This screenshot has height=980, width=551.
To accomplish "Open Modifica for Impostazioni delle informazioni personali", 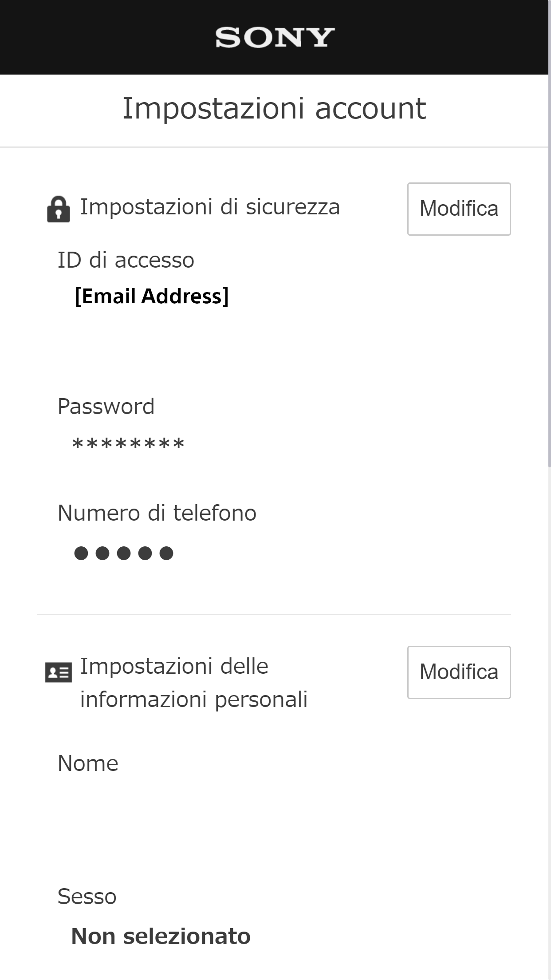I will (x=459, y=672).
